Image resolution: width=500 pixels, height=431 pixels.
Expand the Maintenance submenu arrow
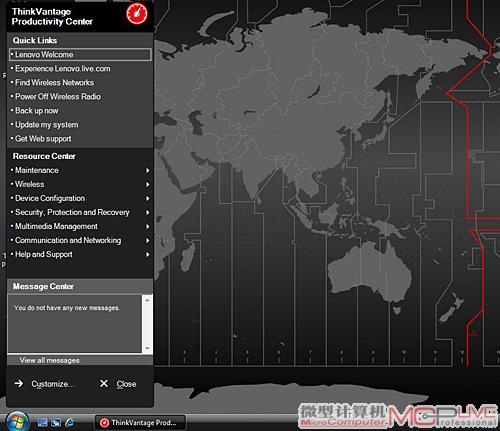pyautogui.click(x=148, y=170)
